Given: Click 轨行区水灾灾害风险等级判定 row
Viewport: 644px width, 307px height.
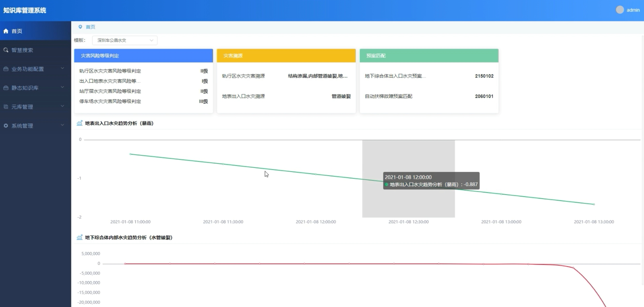Looking at the screenshot, I should click(144, 71).
